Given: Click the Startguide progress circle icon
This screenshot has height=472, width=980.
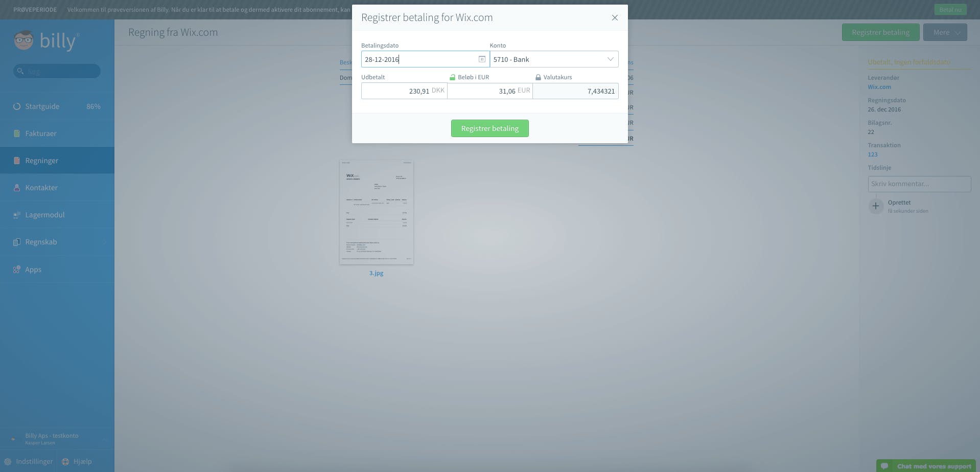Looking at the screenshot, I should coord(17,106).
